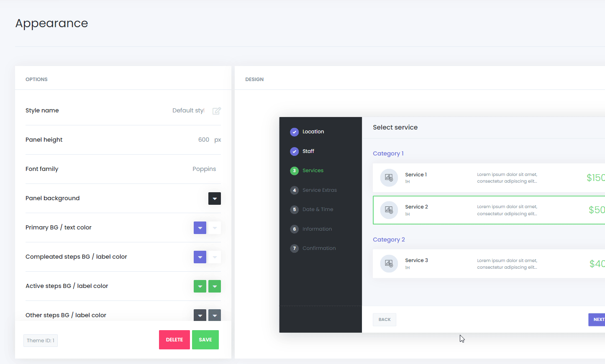Click the Service Extras step number 4 circle
Image resolution: width=605 pixels, height=364 pixels.
pyautogui.click(x=295, y=190)
